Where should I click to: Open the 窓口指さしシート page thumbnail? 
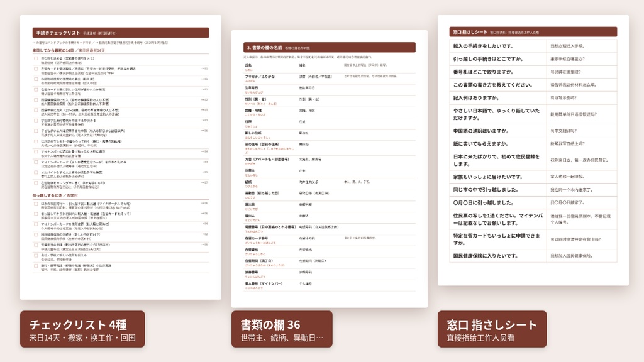coord(533,150)
